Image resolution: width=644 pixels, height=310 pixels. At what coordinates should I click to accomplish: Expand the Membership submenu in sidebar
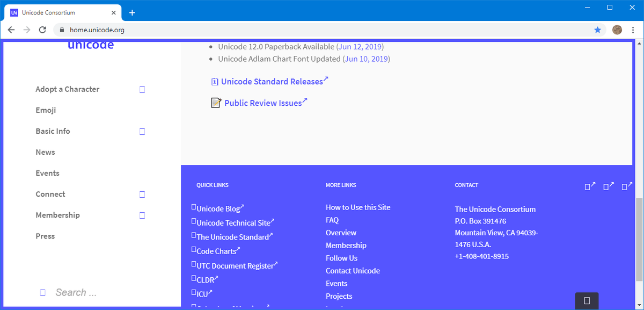coord(142,215)
